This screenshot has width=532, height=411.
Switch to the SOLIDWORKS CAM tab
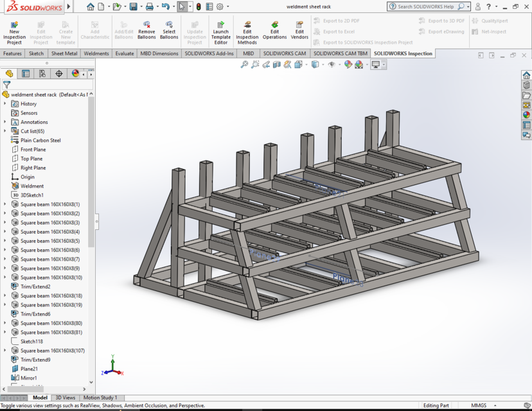pos(285,53)
